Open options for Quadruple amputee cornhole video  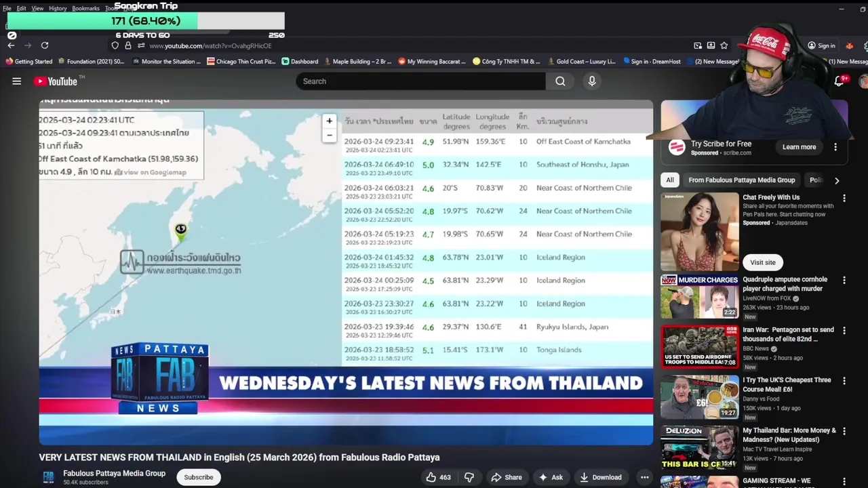pos(844,281)
